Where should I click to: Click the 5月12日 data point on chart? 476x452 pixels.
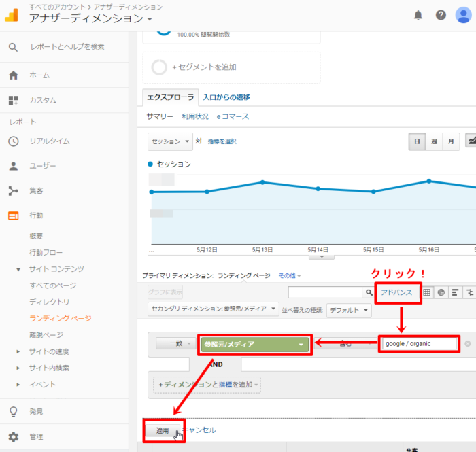[x=207, y=192]
